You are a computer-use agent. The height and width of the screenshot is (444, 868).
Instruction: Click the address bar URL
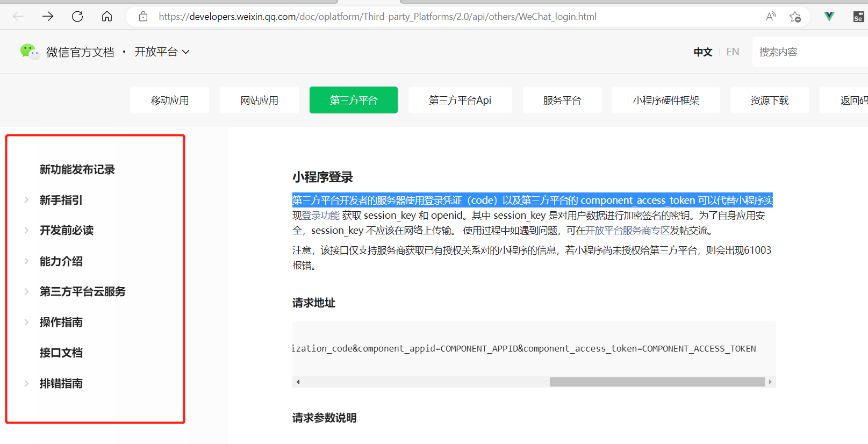point(377,17)
